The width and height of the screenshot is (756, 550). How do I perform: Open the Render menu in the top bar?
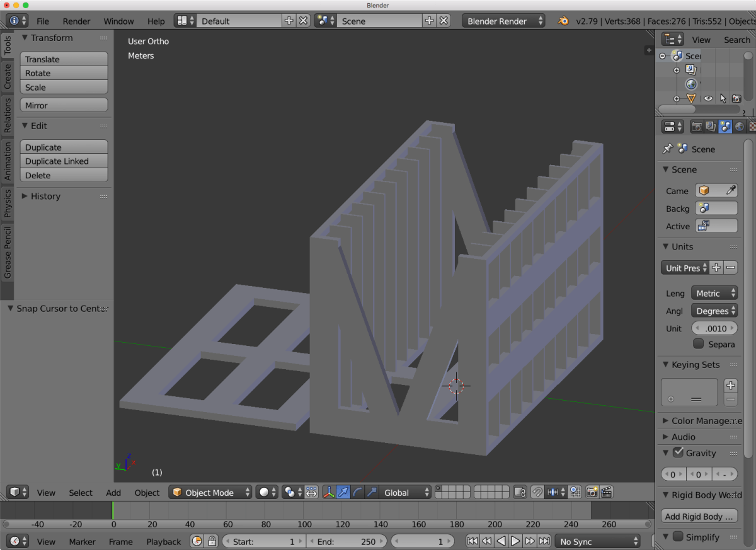click(x=76, y=21)
